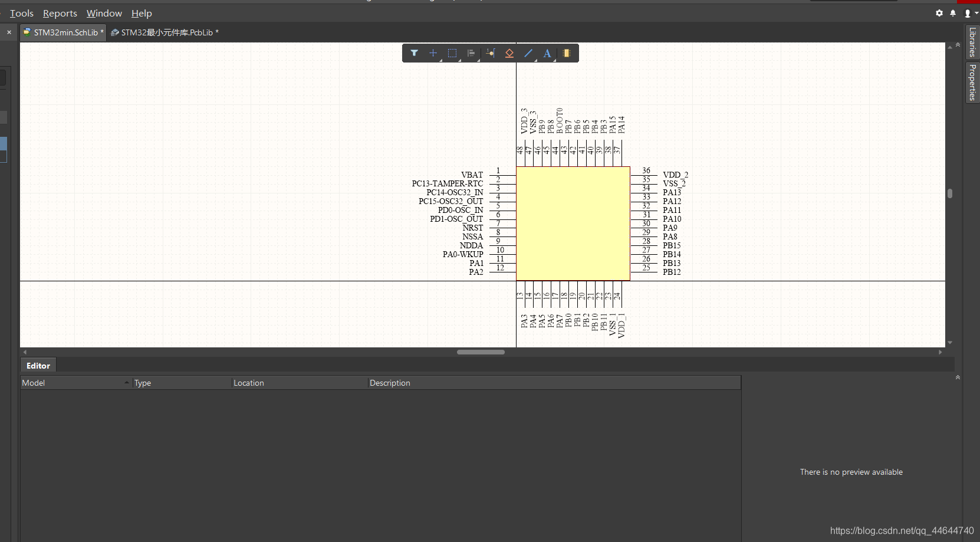This screenshot has height=542, width=980.
Task: Sort by the Description column header
Action: (554, 383)
